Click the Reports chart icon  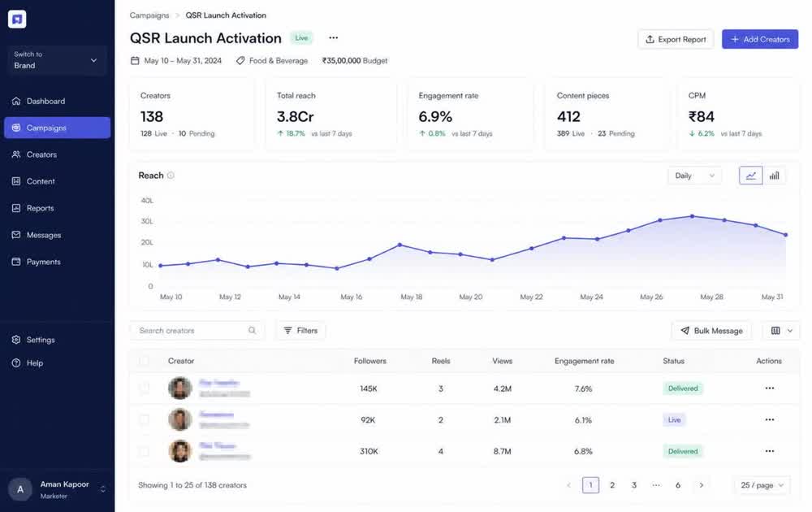click(16, 208)
